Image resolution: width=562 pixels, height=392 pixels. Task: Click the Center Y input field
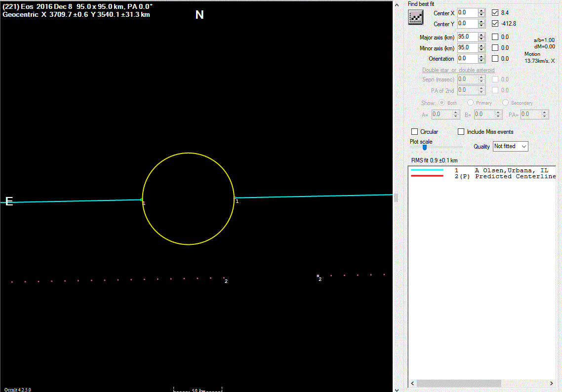tap(468, 23)
